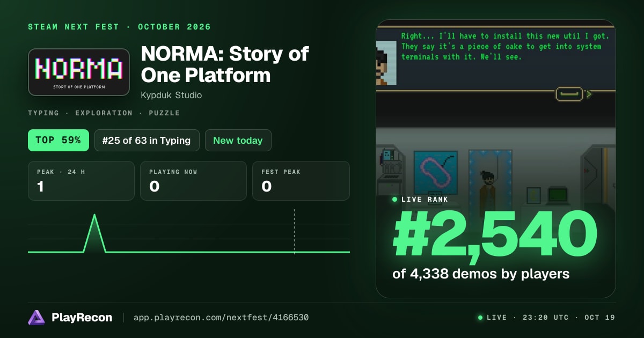This screenshot has height=338, width=644.
Task: Click the dashed vertical marker on the chart
Action: point(294,231)
